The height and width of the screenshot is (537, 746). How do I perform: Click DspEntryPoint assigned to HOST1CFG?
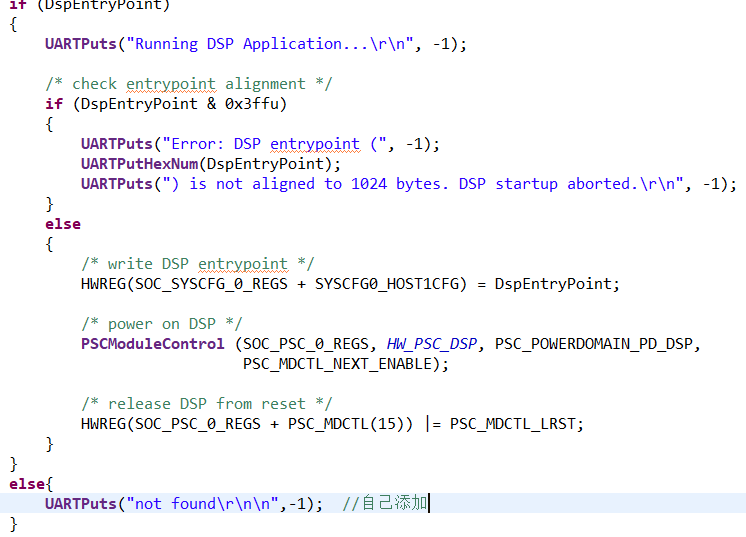click(553, 284)
